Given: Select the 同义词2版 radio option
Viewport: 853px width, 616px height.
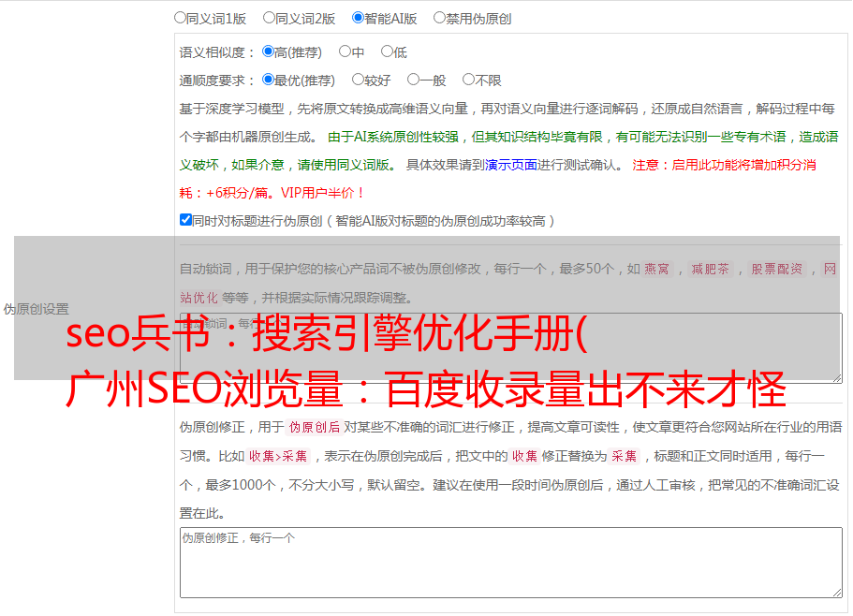Looking at the screenshot, I should click(269, 18).
